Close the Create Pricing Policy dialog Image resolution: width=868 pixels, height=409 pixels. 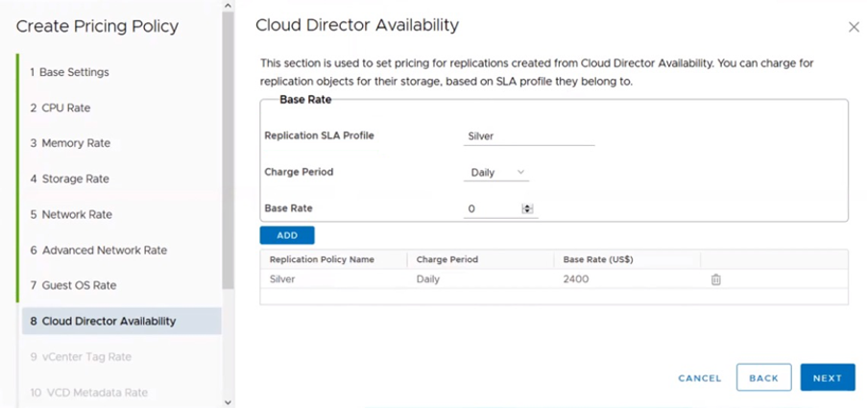point(854,27)
